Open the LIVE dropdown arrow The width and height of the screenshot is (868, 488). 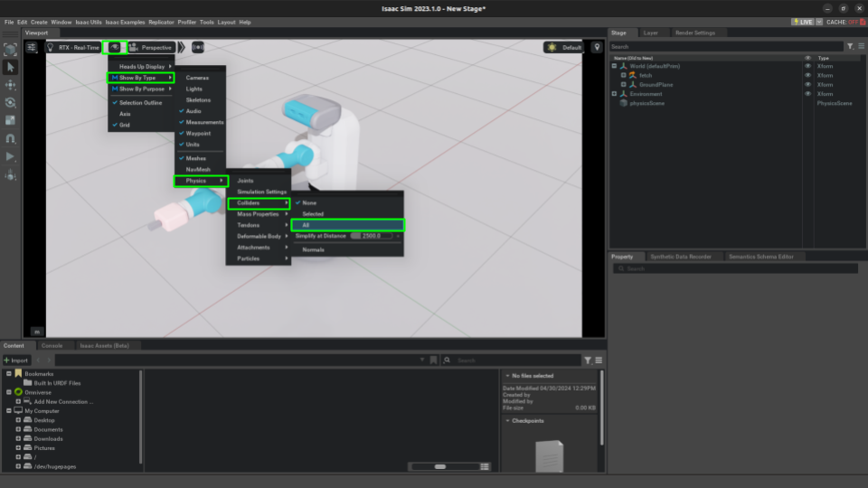click(x=819, y=22)
